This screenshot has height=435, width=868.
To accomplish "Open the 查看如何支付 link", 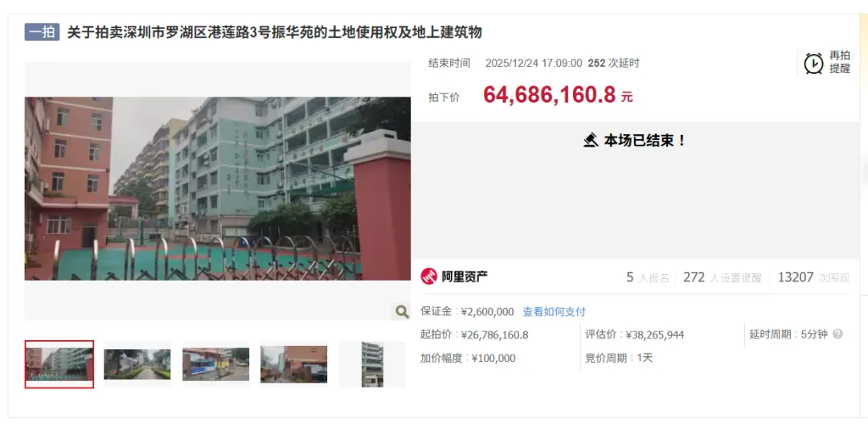I will point(554,311).
